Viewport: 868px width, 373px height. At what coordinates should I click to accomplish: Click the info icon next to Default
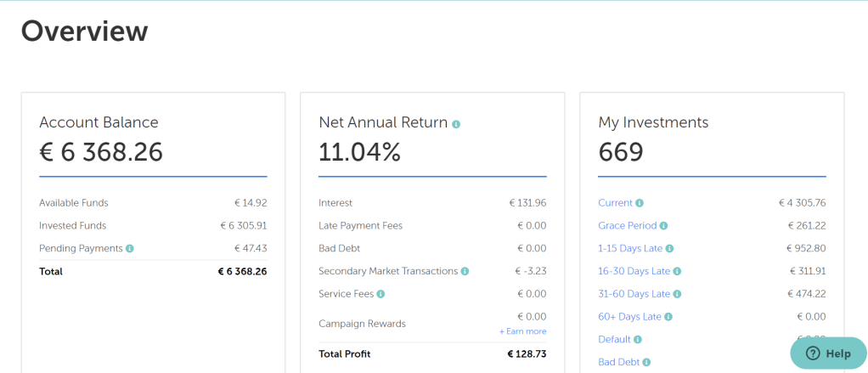click(638, 340)
